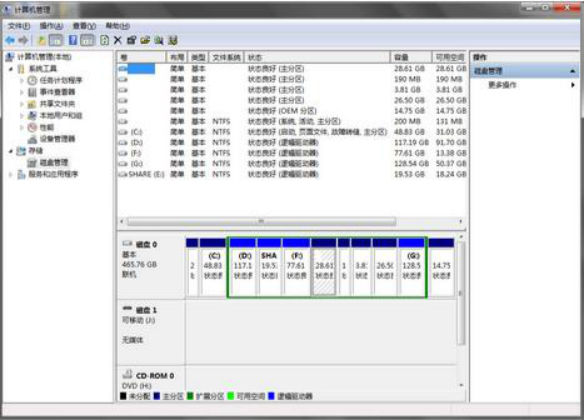Click the Back arrow toolbar icon
Image resolution: width=584 pixels, height=420 pixels.
(x=10, y=40)
